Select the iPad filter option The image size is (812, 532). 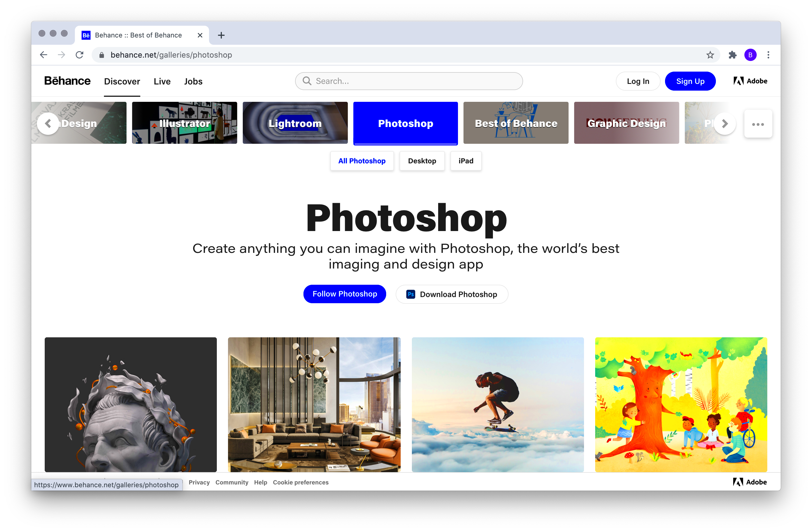pyautogui.click(x=466, y=161)
